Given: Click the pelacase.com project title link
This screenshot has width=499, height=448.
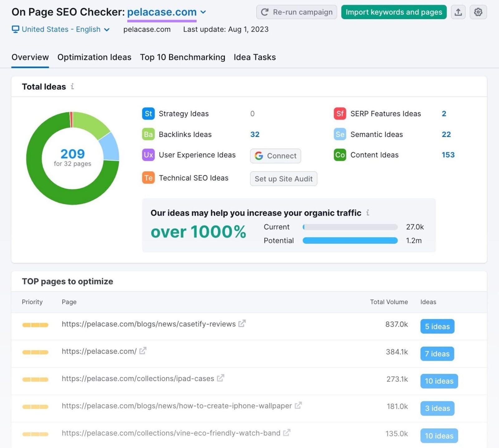Looking at the screenshot, I should click(162, 12).
